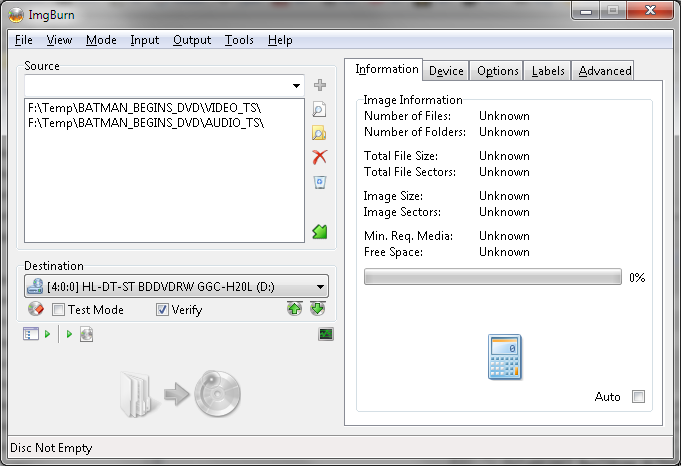Uncheck the Verify checkbox
Image resolution: width=681 pixels, height=466 pixels.
[162, 310]
